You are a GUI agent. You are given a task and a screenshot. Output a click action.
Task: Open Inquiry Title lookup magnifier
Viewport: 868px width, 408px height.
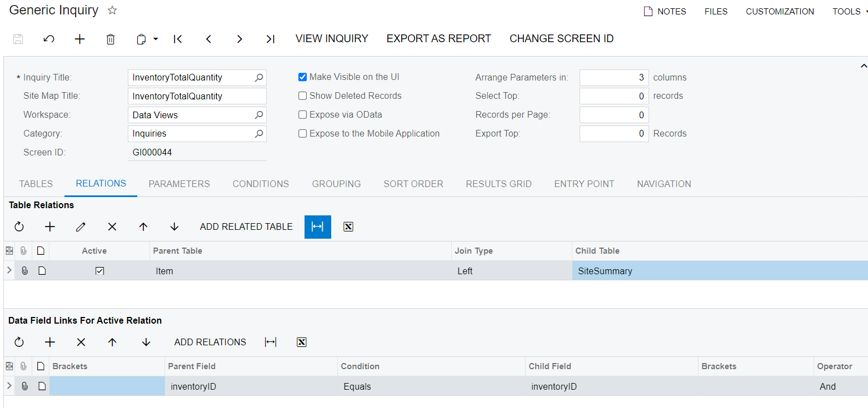[x=259, y=78]
